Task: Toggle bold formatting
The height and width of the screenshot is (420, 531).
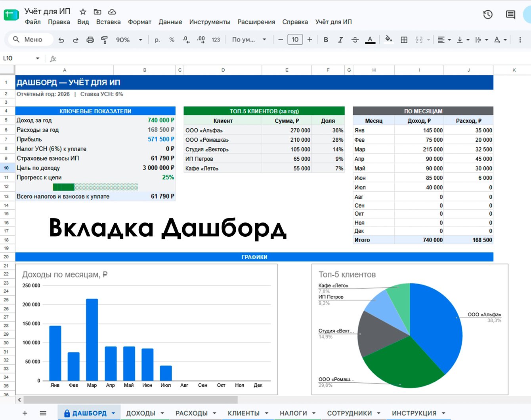Action: point(326,40)
